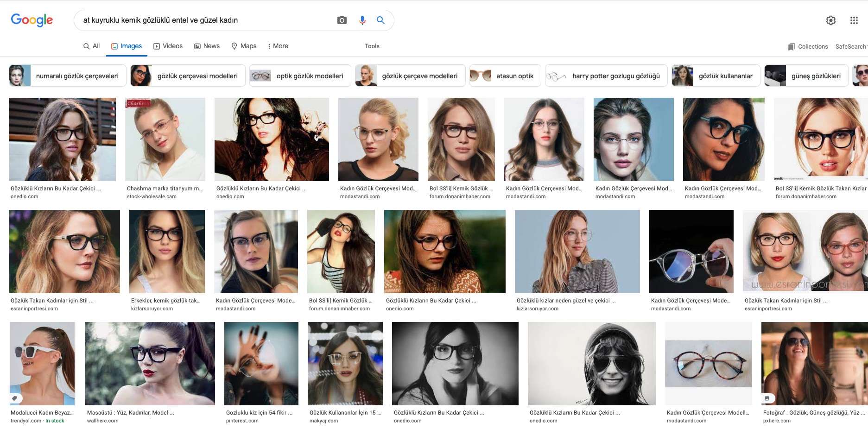Image resolution: width=868 pixels, height=428 pixels.
Task: Open 'Erkekler, kemik gözlük tak...' image
Action: point(167,252)
